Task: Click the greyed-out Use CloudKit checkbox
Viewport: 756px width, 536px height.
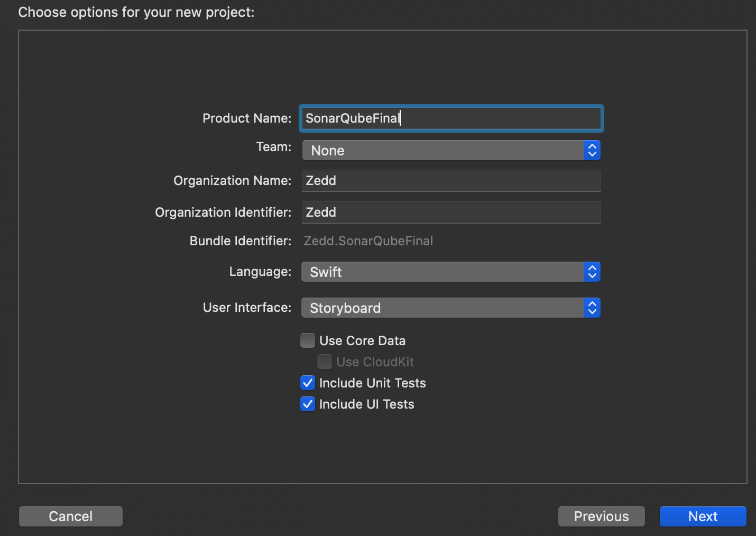Action: point(325,362)
